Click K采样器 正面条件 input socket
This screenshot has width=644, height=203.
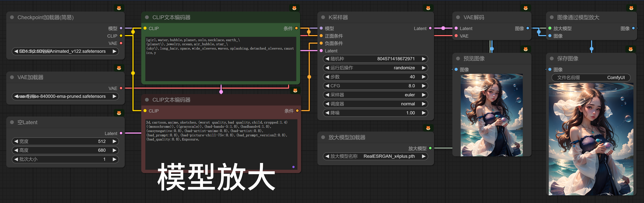(x=321, y=36)
